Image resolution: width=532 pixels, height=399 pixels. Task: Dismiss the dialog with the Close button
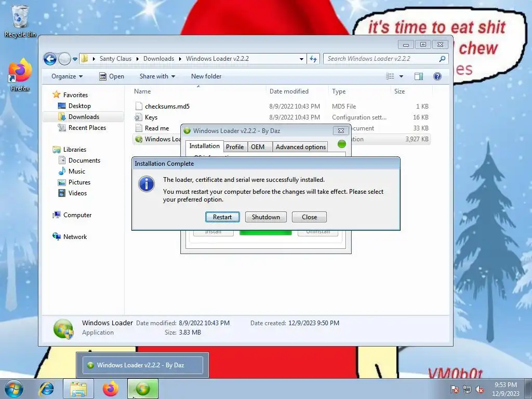[309, 217]
